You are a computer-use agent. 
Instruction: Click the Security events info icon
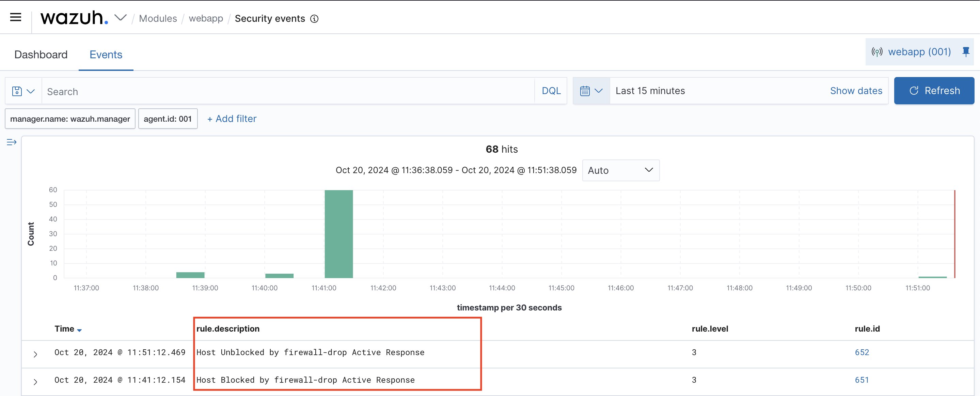pos(314,19)
